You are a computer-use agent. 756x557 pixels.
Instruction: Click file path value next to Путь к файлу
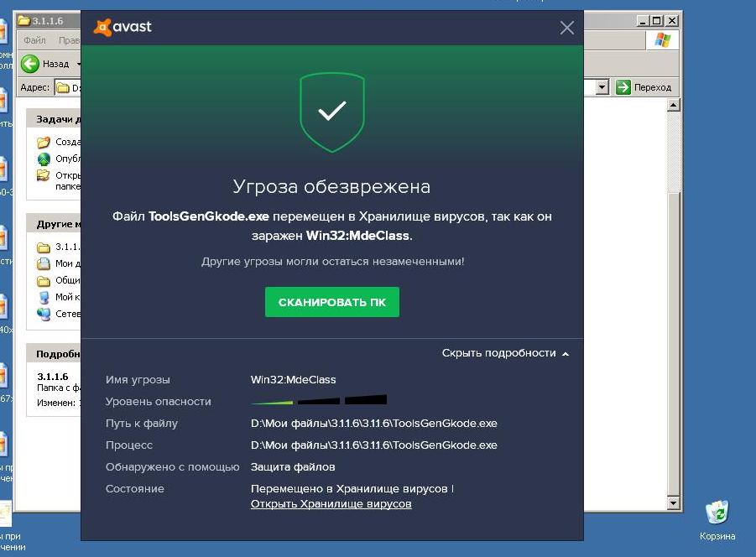click(373, 424)
